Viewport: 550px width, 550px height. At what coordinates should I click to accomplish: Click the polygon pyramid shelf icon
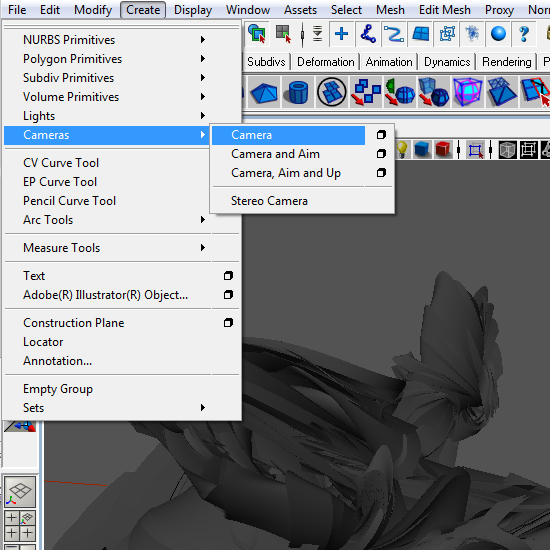263,92
